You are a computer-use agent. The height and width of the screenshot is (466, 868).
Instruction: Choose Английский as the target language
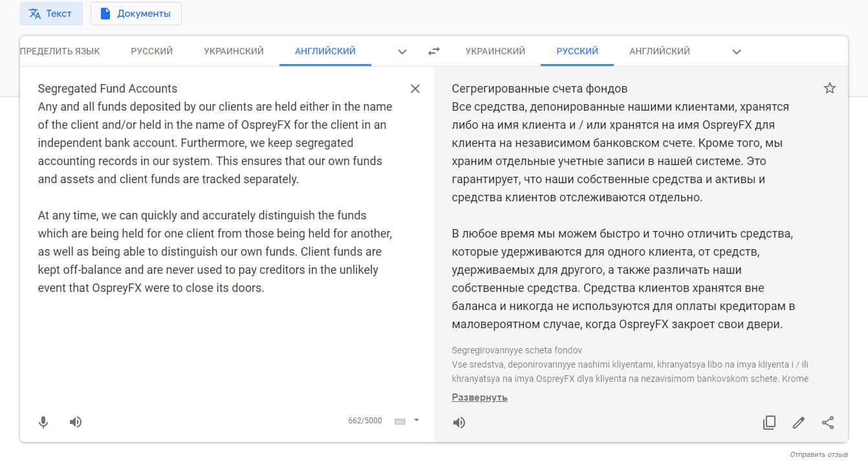pos(659,51)
